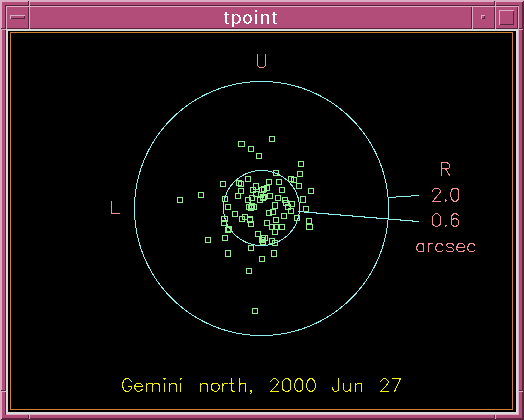The width and height of the screenshot is (524, 420).
Task: Click the leader line pointing to 2.0
Action: pyautogui.click(x=404, y=196)
